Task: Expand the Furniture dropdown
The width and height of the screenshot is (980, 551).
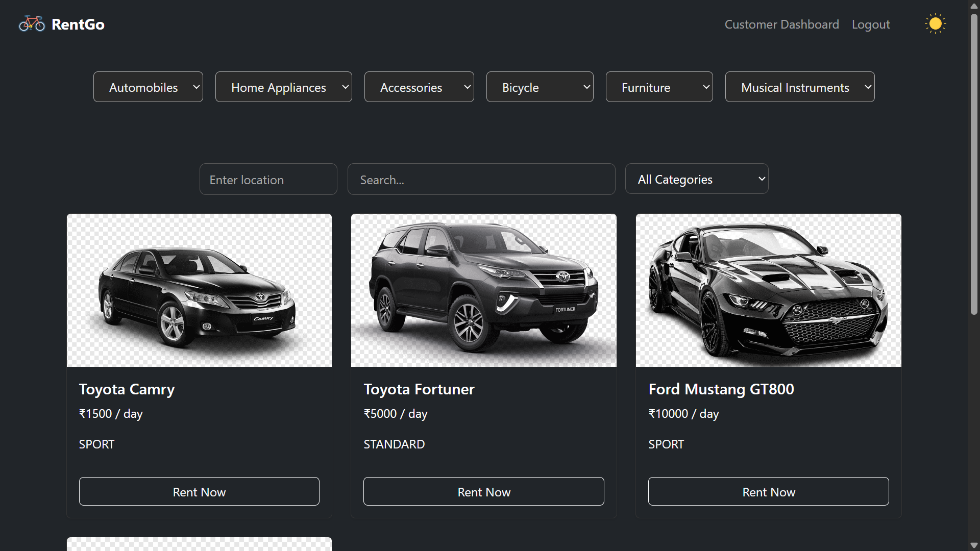Action: pos(659,87)
